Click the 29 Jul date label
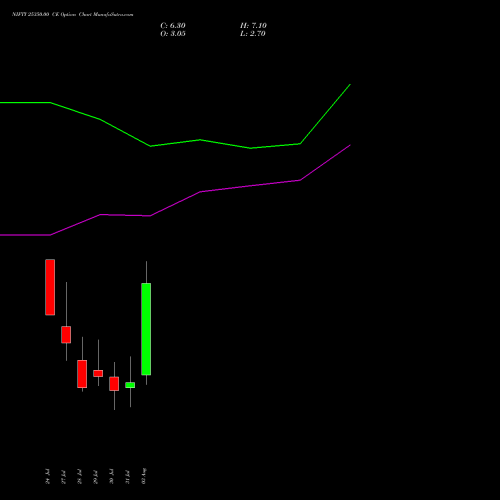 tap(96, 477)
